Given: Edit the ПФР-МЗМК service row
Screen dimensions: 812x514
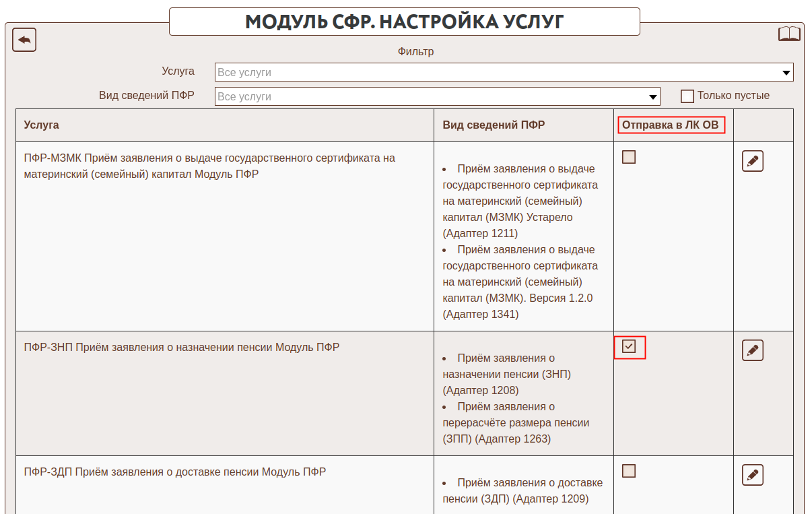Looking at the screenshot, I should tap(752, 161).
